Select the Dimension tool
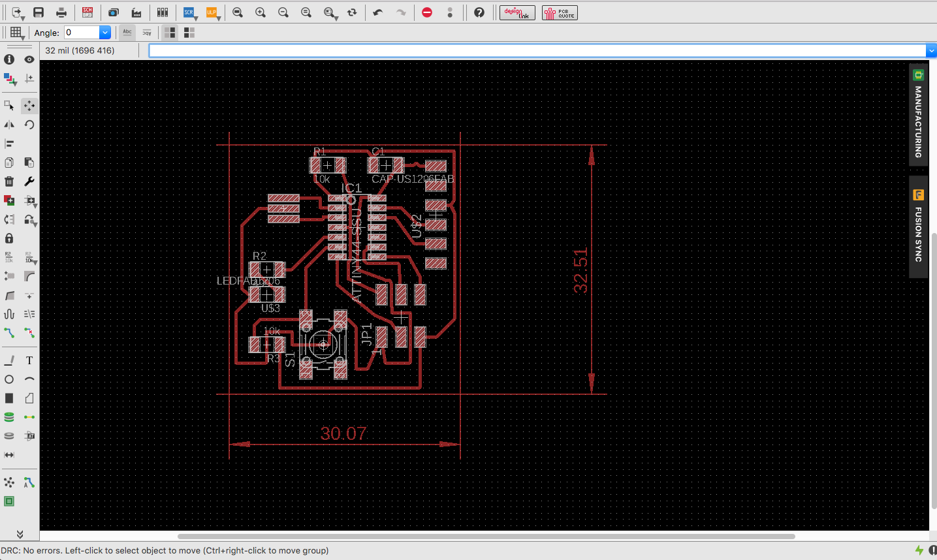The width and height of the screenshot is (937, 560). click(9, 455)
